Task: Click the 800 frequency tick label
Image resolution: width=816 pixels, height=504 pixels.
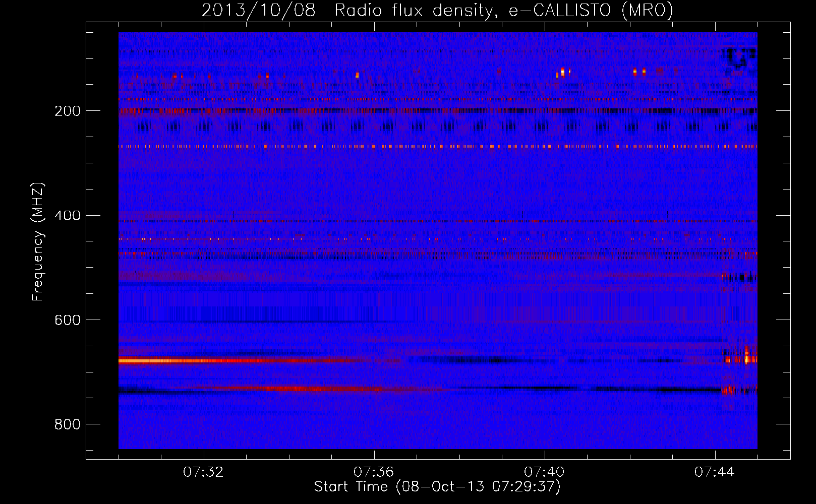Action: 68,425
